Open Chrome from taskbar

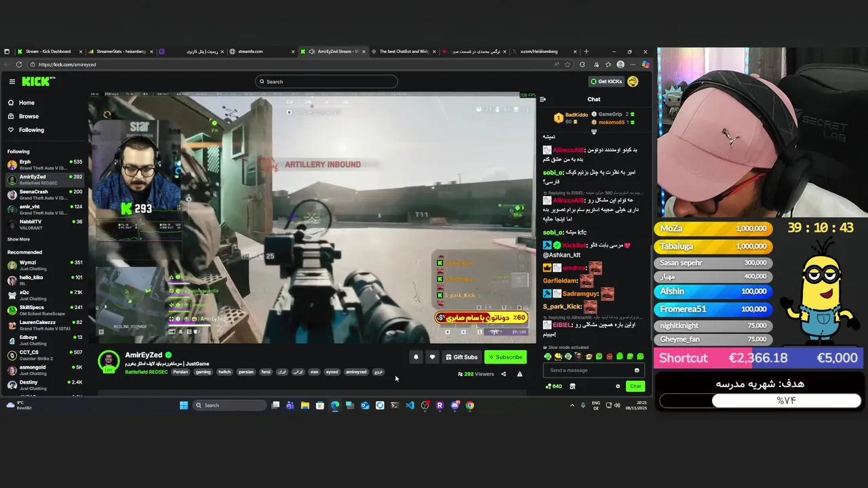pos(469,405)
